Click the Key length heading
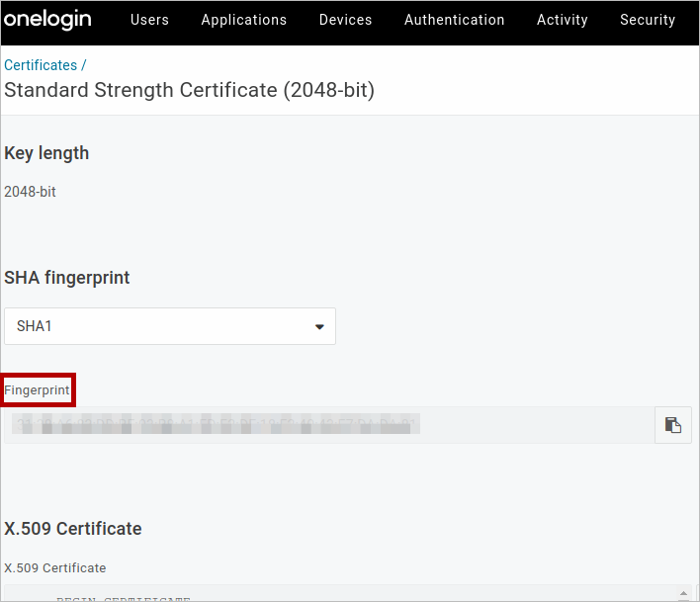 [46, 153]
